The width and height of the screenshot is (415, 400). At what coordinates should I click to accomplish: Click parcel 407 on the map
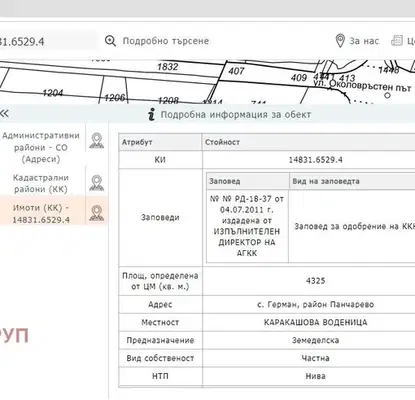point(236,71)
